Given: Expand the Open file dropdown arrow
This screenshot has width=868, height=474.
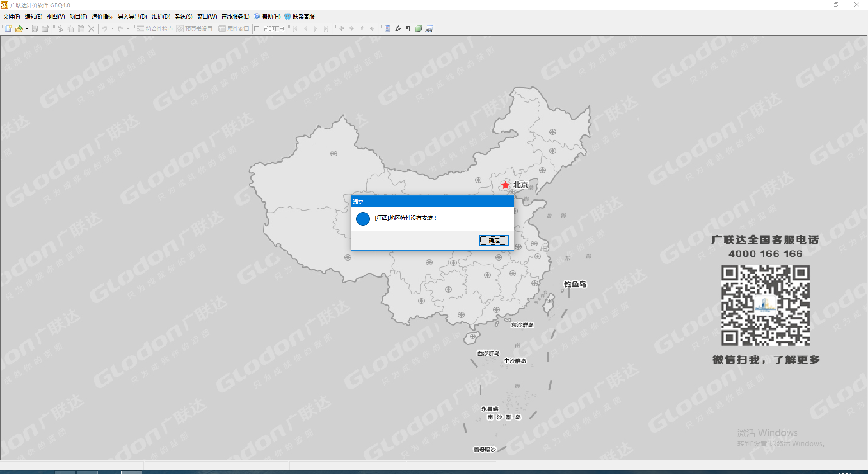Looking at the screenshot, I should point(27,28).
